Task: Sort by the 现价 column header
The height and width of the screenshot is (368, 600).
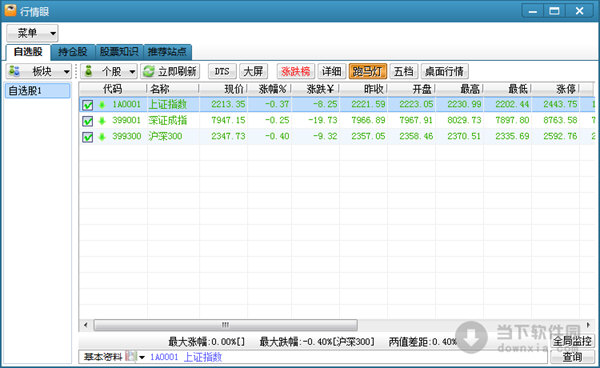Action: pyautogui.click(x=223, y=89)
